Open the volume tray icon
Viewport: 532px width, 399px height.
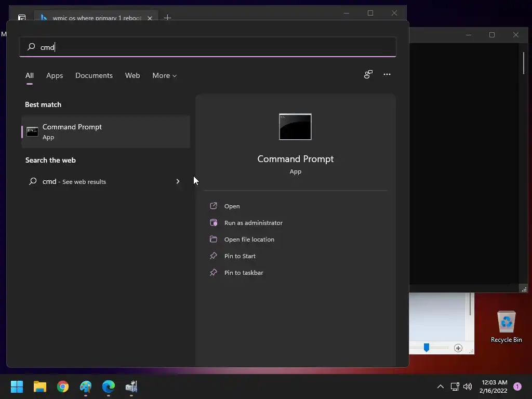tap(468, 387)
